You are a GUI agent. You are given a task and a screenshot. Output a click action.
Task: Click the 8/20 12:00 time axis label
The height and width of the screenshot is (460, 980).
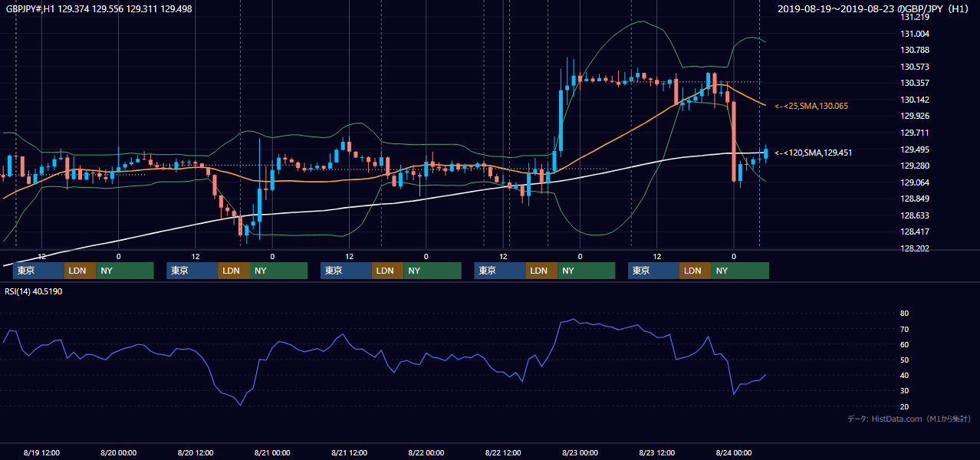(x=196, y=452)
